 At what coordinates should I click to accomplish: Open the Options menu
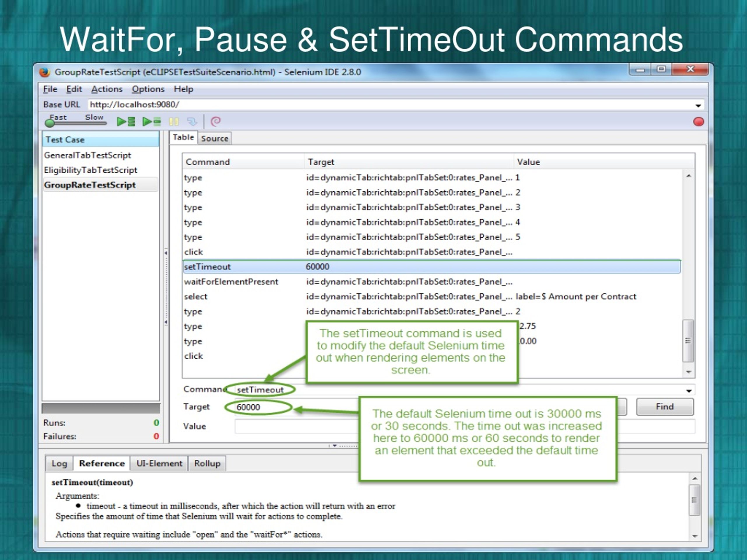[x=148, y=89]
